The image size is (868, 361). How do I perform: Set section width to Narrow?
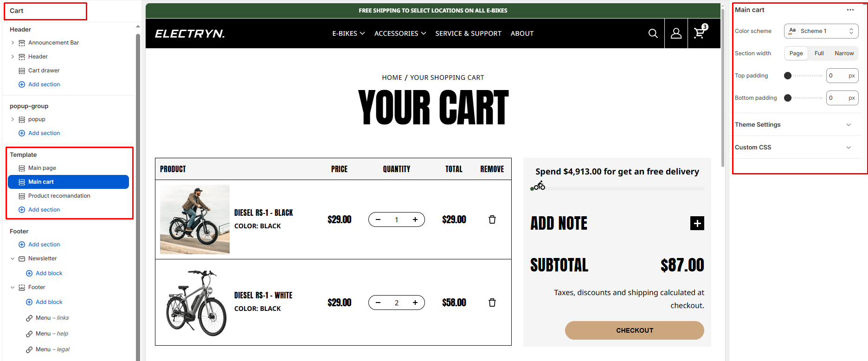pyautogui.click(x=844, y=53)
